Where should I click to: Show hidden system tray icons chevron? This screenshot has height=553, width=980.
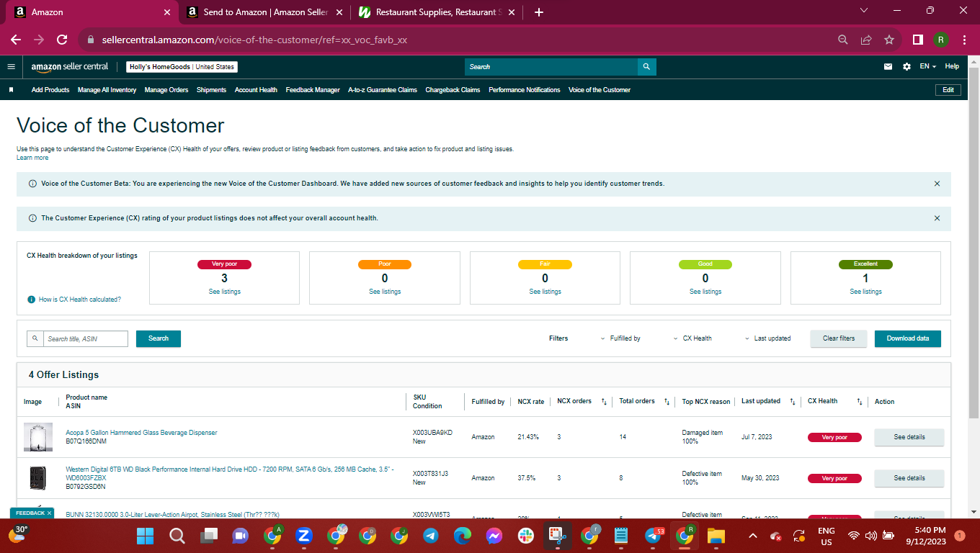coord(753,536)
